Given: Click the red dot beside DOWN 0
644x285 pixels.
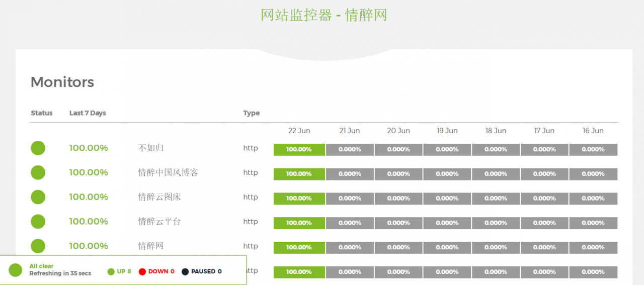Looking at the screenshot, I should coord(142,271).
